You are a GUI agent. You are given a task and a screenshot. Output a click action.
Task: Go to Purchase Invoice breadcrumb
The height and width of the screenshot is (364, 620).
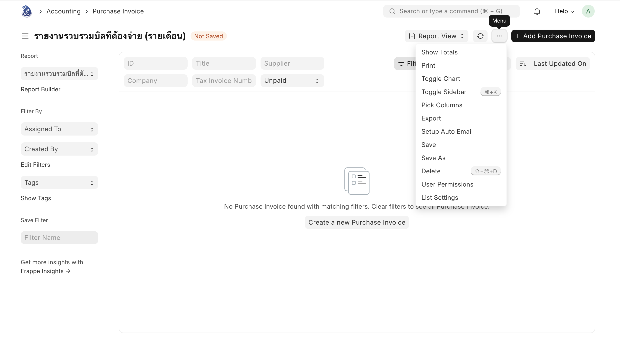(x=118, y=11)
